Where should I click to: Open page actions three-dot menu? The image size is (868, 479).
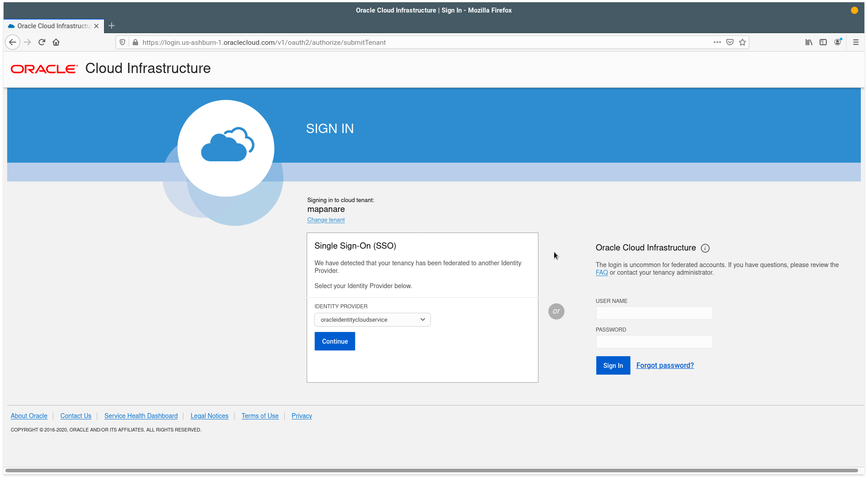(x=717, y=42)
